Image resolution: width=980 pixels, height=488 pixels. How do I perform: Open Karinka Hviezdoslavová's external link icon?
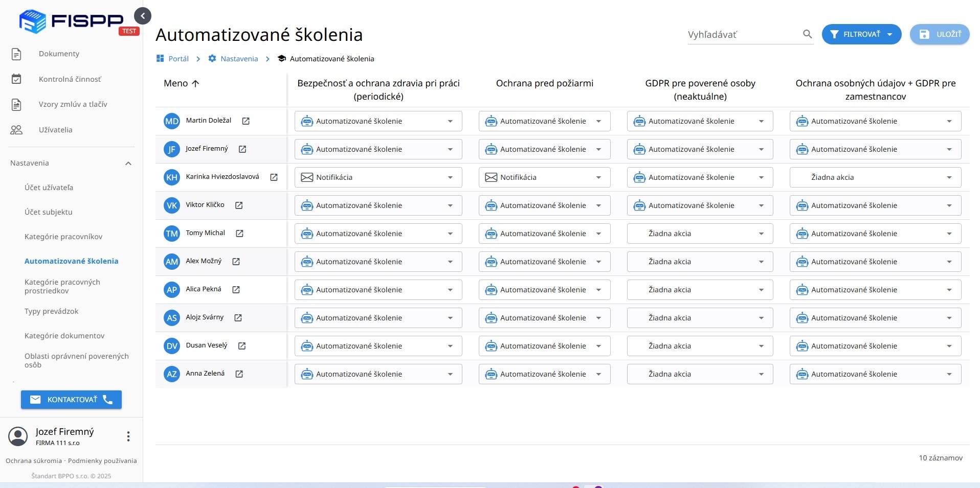pyautogui.click(x=274, y=177)
